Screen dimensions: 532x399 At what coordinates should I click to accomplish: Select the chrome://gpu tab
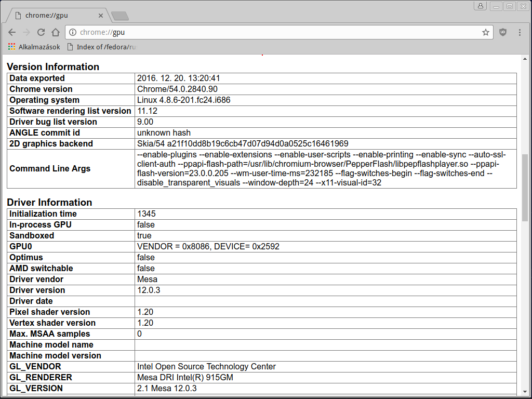coord(59,16)
